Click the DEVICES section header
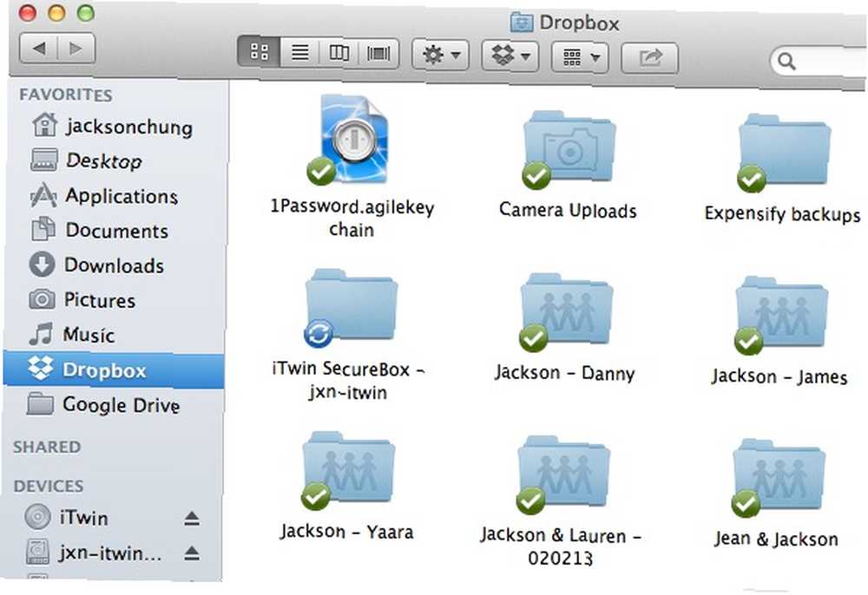 (49, 486)
